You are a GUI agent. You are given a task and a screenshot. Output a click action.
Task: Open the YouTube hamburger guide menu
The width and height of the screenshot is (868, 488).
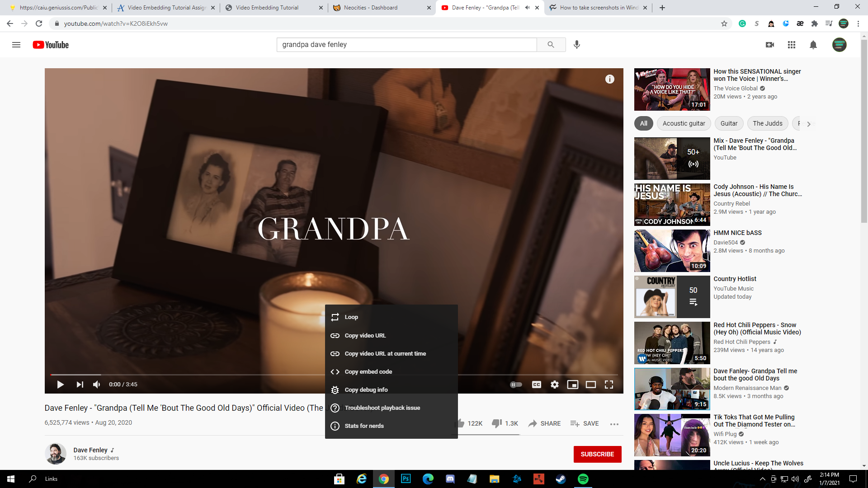(x=16, y=45)
